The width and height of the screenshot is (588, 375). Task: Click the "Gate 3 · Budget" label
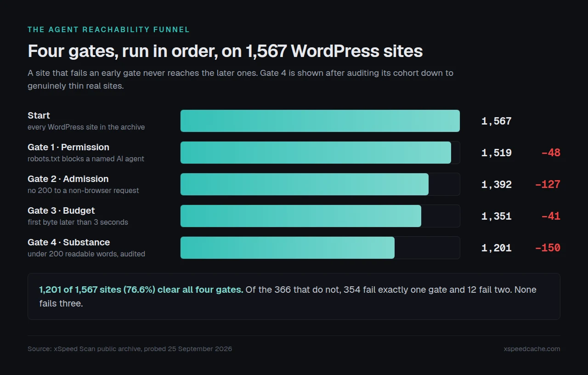pos(61,210)
